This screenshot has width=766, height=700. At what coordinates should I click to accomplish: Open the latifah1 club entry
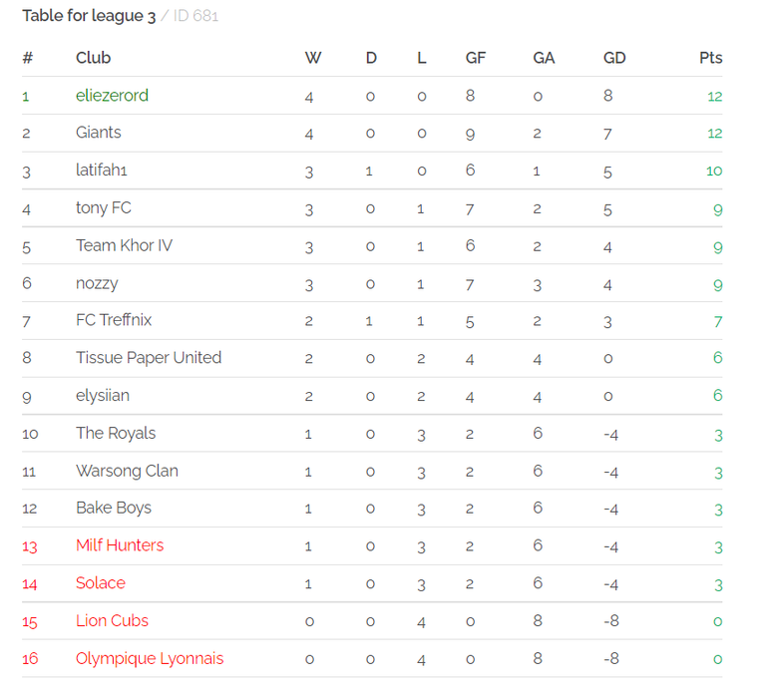tap(101, 170)
